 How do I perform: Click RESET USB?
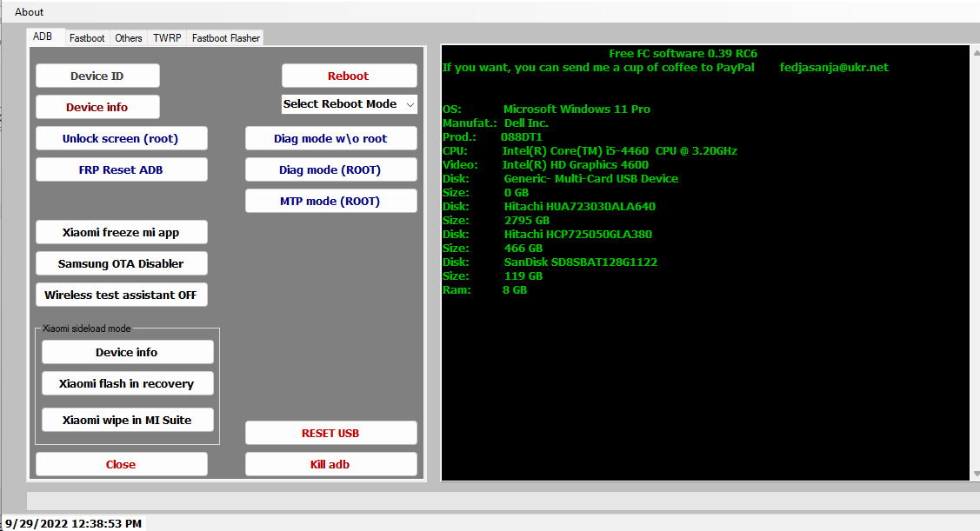(x=330, y=433)
